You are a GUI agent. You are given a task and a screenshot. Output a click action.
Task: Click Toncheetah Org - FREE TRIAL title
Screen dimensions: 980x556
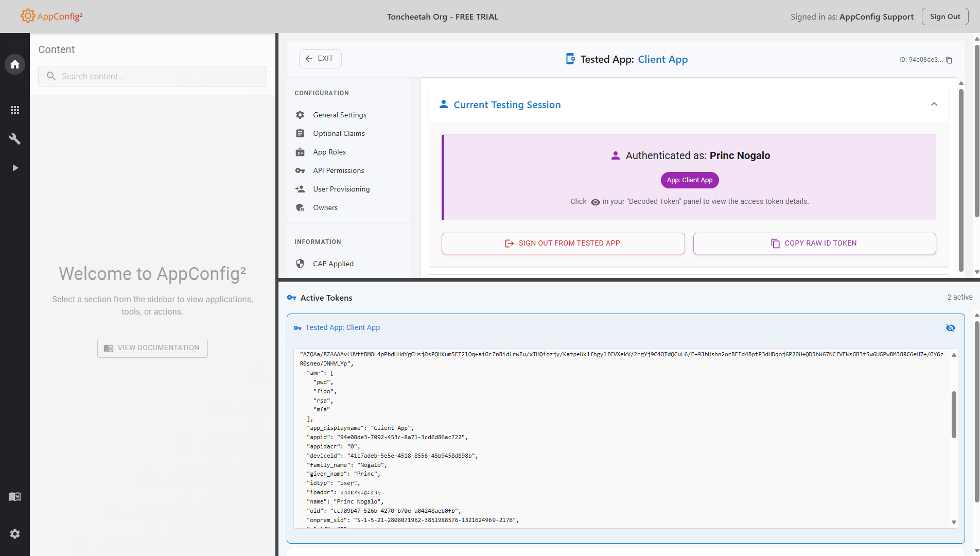[443, 16]
